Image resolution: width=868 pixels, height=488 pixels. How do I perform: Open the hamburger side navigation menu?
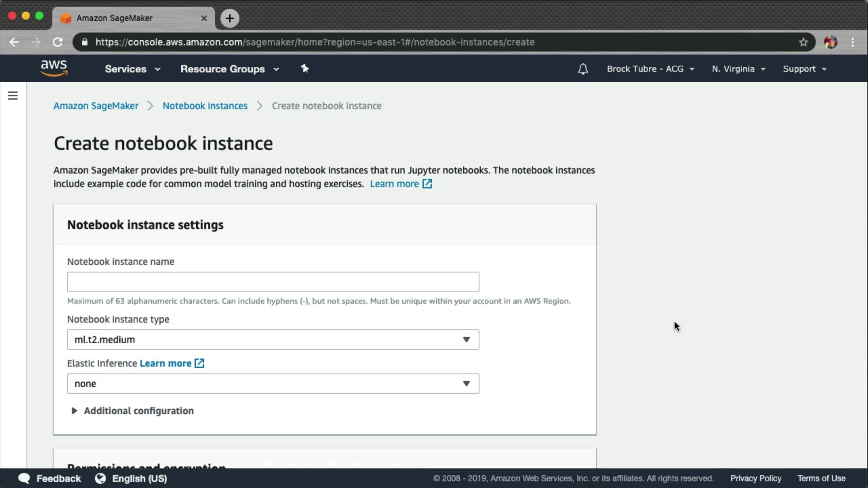tap(13, 96)
